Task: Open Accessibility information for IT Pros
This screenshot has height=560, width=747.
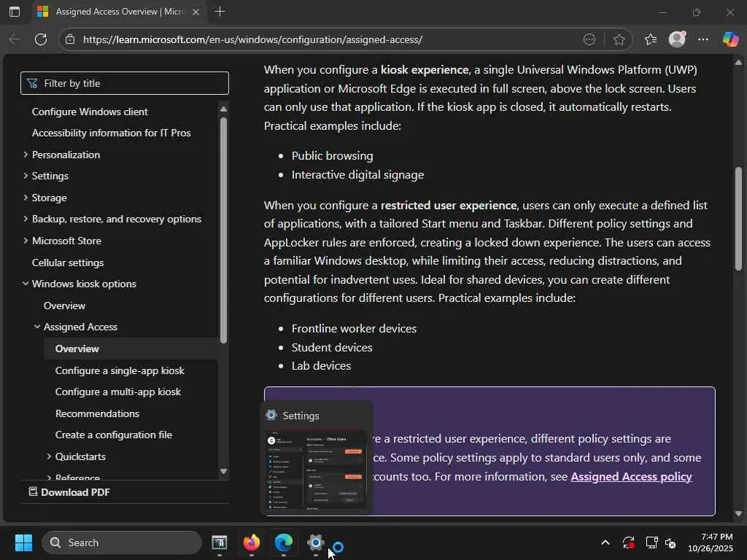Action: (111, 133)
